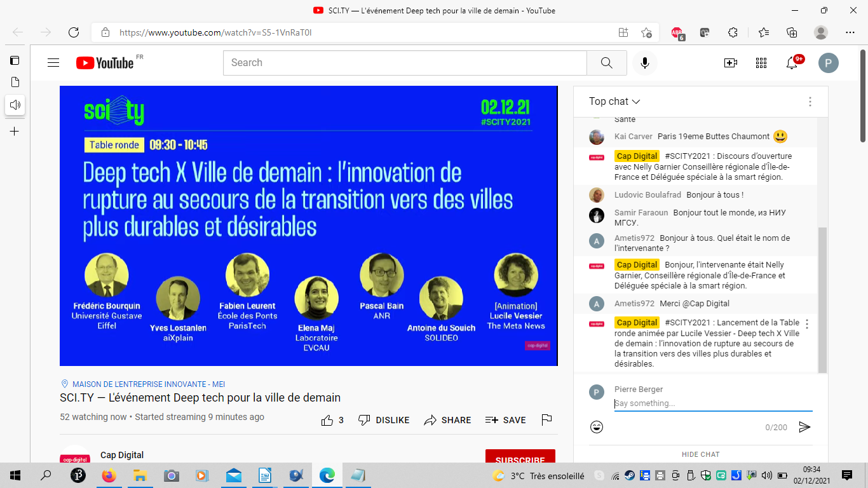
Task: Open Firefox from the Windows taskbar
Action: pos(109,475)
